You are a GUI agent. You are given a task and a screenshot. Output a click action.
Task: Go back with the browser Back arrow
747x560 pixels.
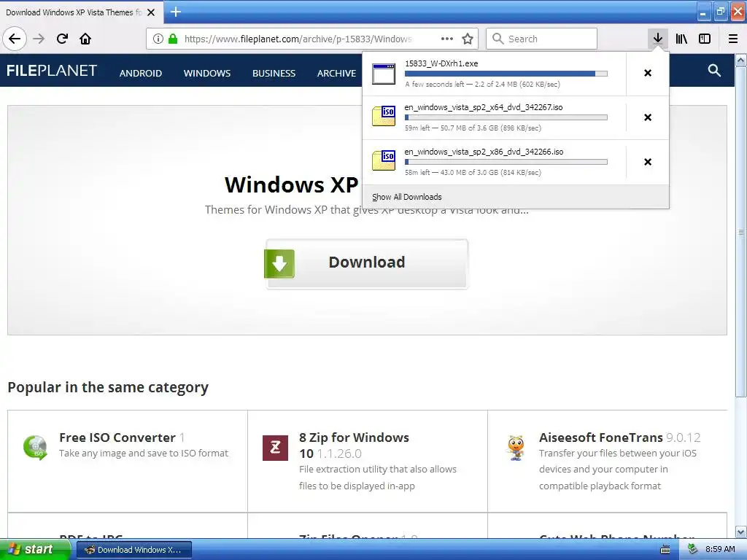(15, 39)
